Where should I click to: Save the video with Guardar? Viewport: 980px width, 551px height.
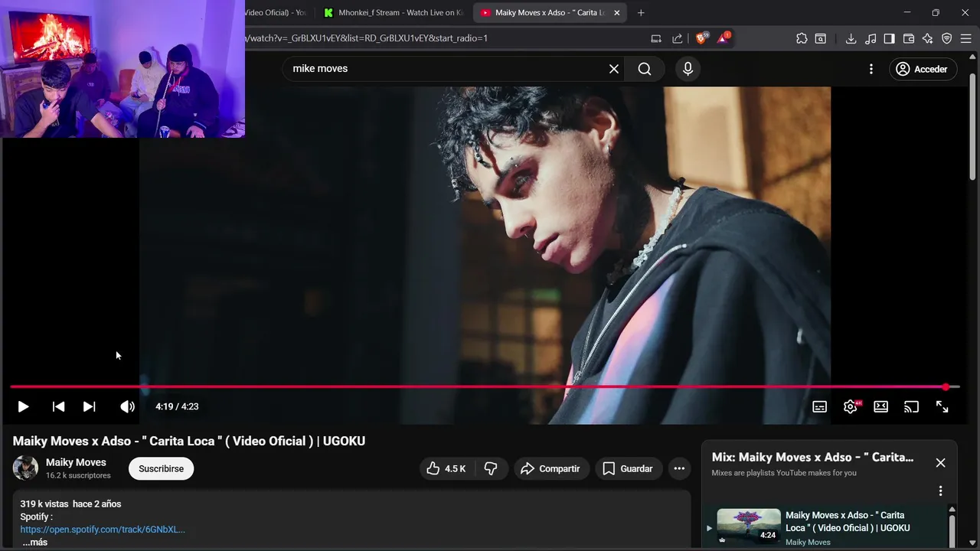pyautogui.click(x=628, y=468)
